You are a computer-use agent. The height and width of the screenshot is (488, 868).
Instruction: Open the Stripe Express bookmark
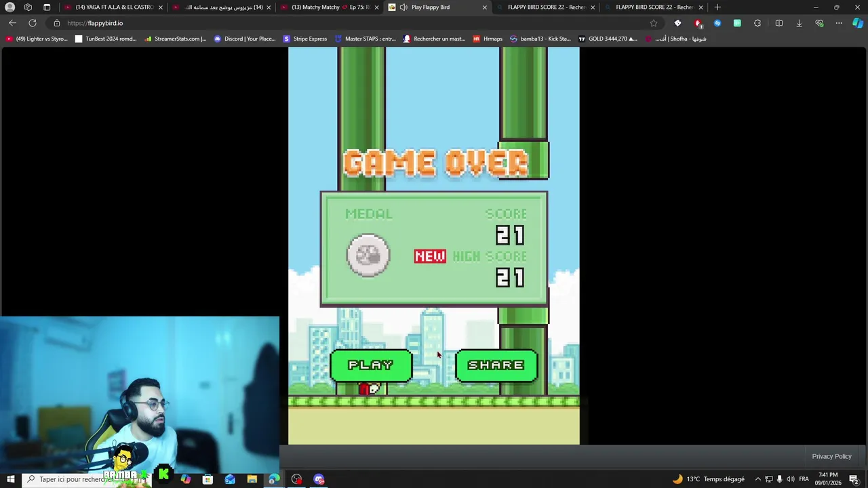click(305, 39)
